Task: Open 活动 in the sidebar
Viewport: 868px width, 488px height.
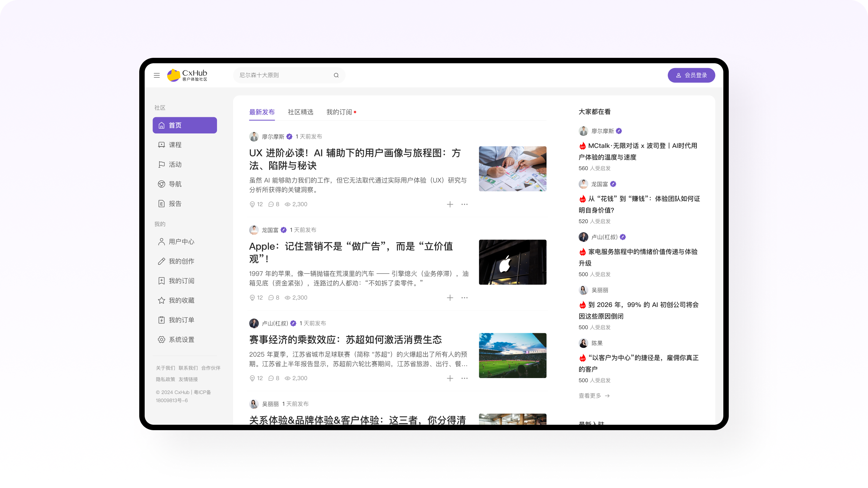Action: pos(185,164)
